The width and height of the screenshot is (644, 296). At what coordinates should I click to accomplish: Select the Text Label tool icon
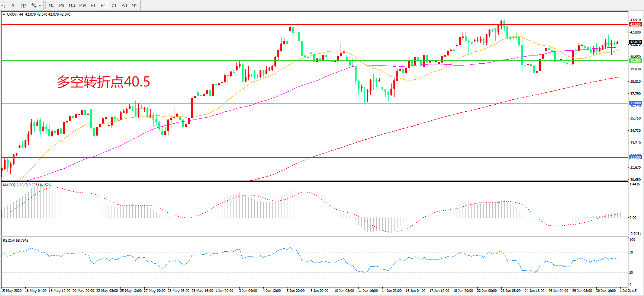[x=23, y=5]
